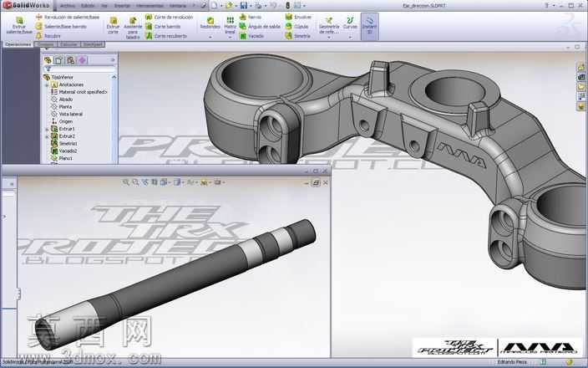The image size is (588, 368).
Task: Select Alzado plane in tree
Action: tap(62, 100)
